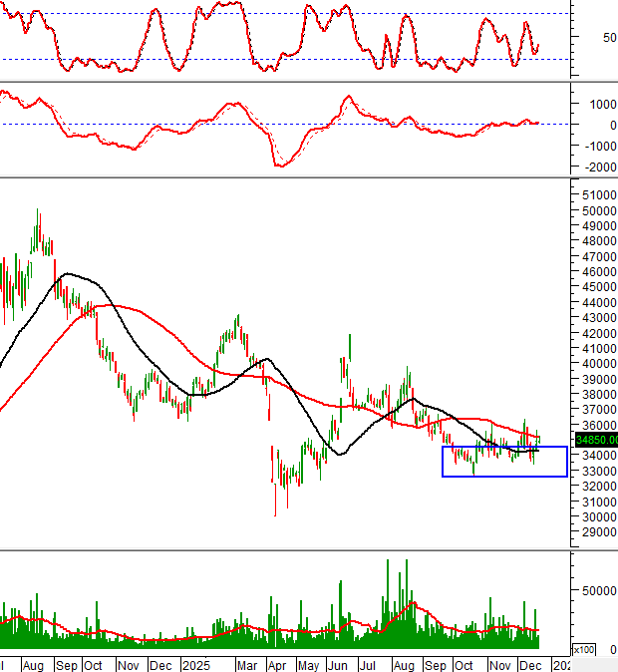Click the 1000 label on the MACD axis
618x672 pixels.
pyautogui.click(x=600, y=104)
